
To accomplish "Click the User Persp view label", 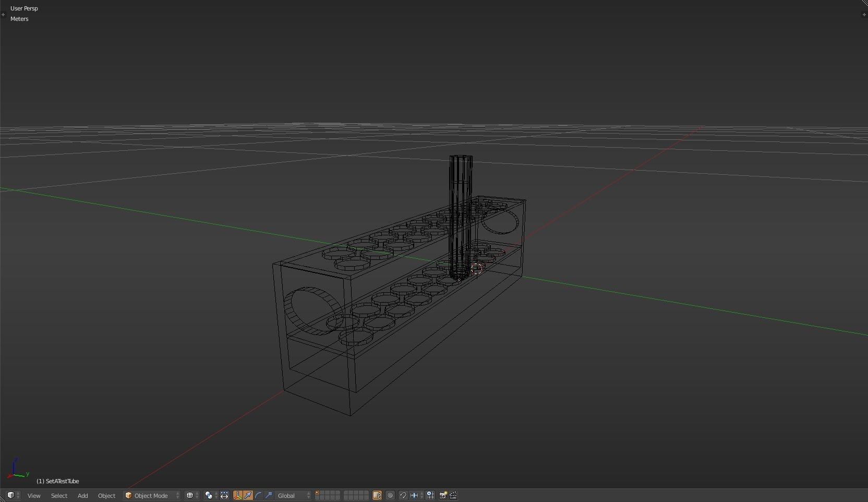I will click(x=24, y=8).
